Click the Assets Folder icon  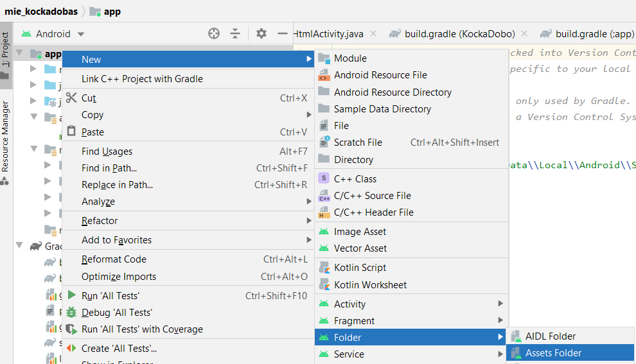[516, 353]
